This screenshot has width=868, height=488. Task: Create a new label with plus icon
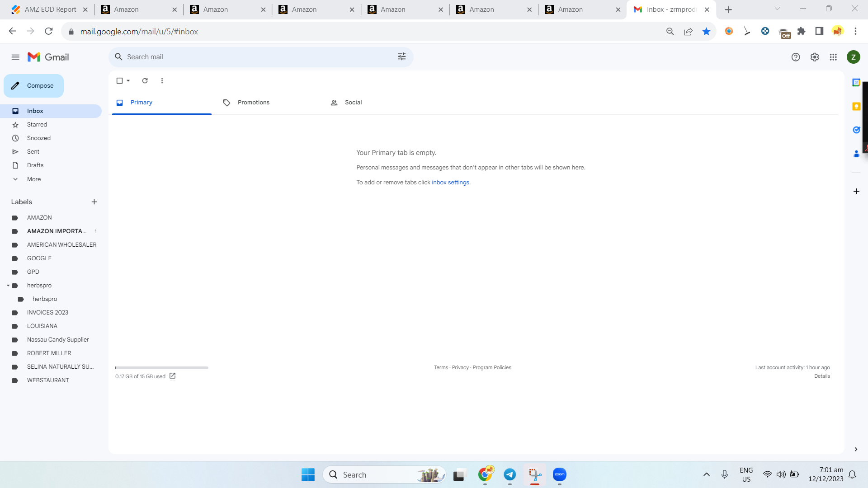pos(94,202)
